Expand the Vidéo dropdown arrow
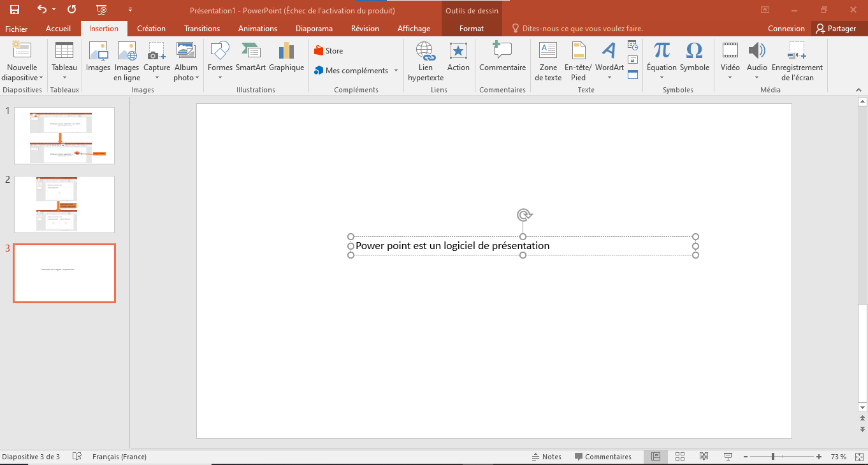This screenshot has width=868, height=465. [730, 78]
